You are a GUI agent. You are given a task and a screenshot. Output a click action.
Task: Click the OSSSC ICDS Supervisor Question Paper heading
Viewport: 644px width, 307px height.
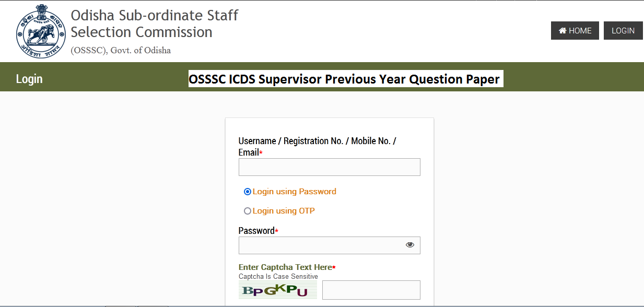[345, 79]
